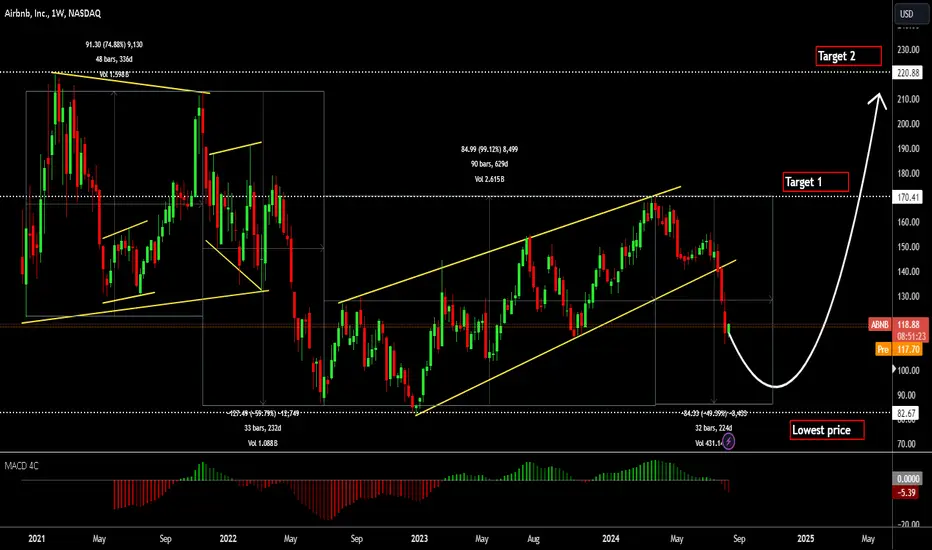932x550 pixels.
Task: Click the 2024 label on time axis
Action: [x=610, y=539]
